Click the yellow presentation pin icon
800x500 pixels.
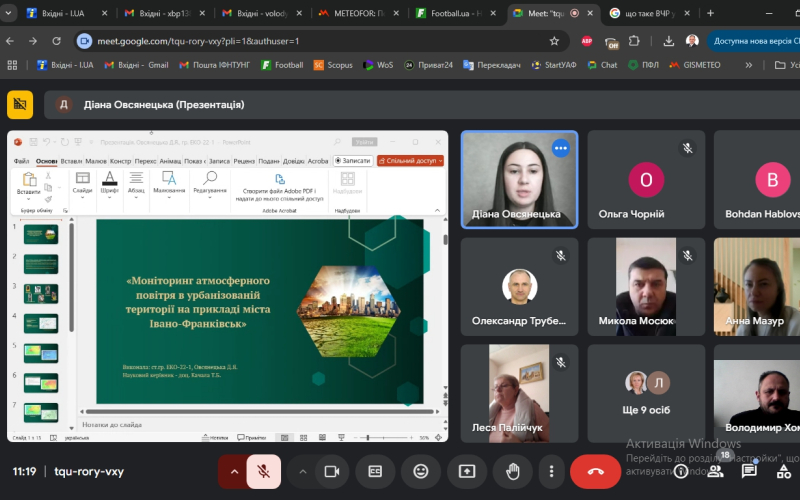tap(20, 105)
